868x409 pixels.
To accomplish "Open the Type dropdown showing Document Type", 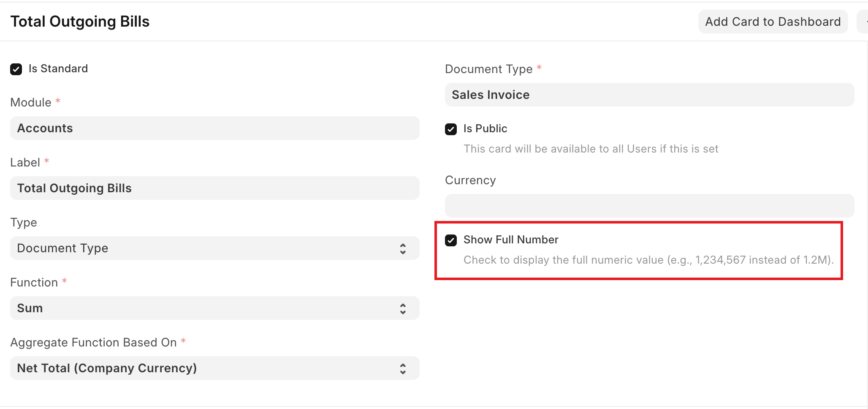I will pos(207,248).
